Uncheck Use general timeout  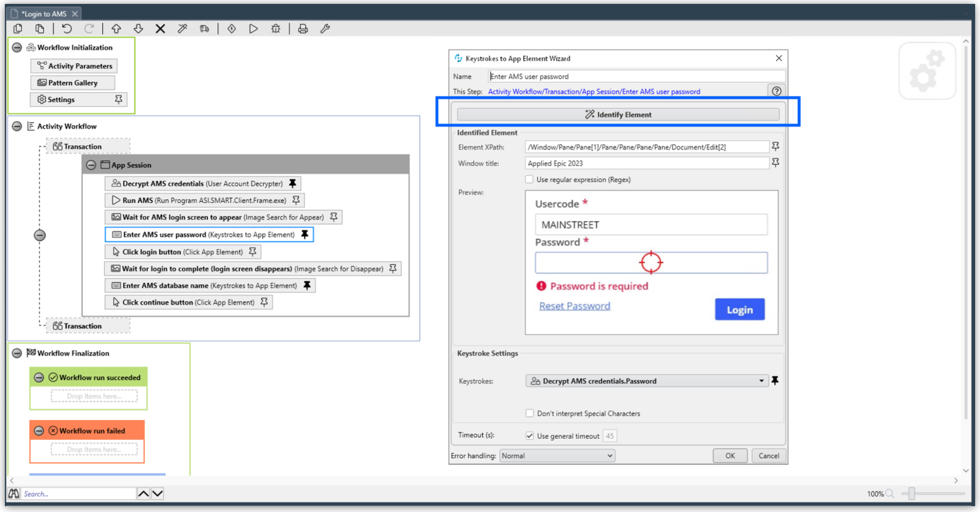click(530, 436)
